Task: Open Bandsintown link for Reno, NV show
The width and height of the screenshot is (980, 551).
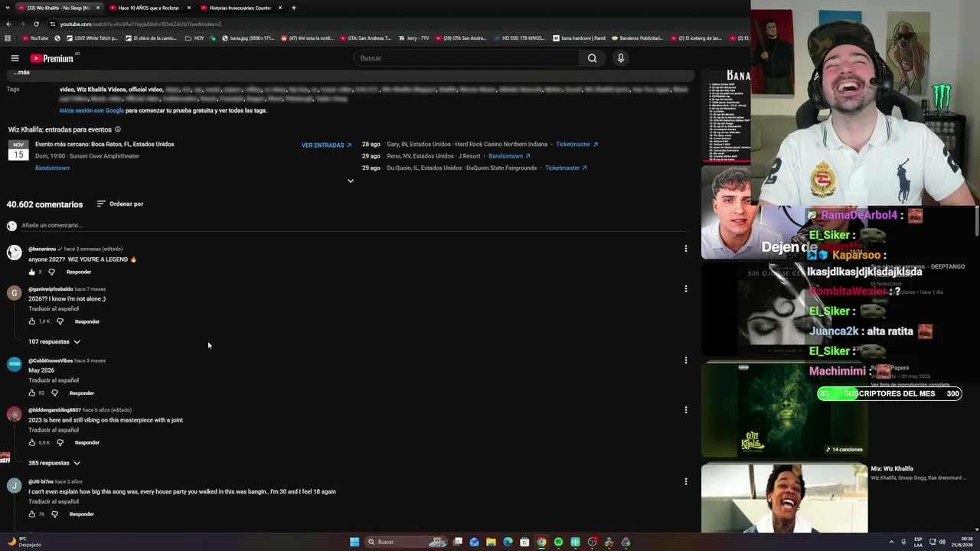Action: pos(509,156)
